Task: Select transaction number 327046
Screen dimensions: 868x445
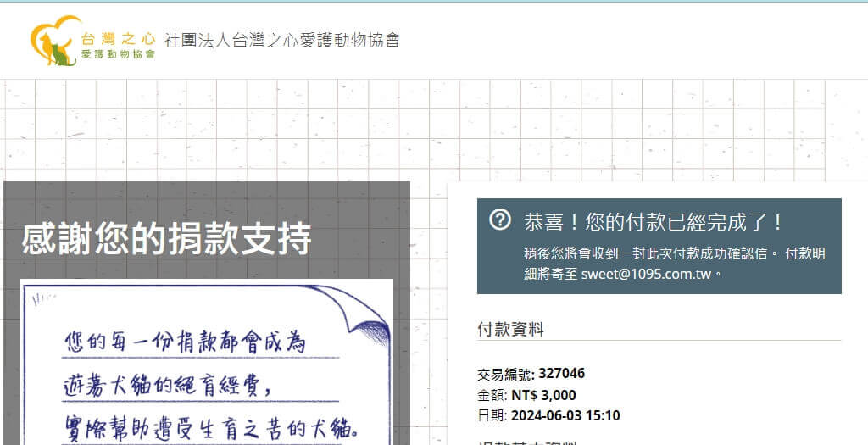Action: [x=561, y=374]
